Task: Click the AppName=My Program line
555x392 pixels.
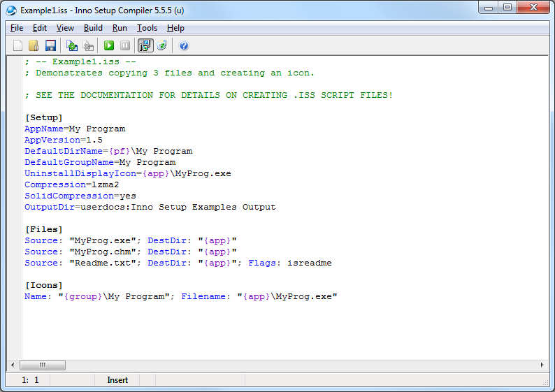Action: pyautogui.click(x=75, y=129)
